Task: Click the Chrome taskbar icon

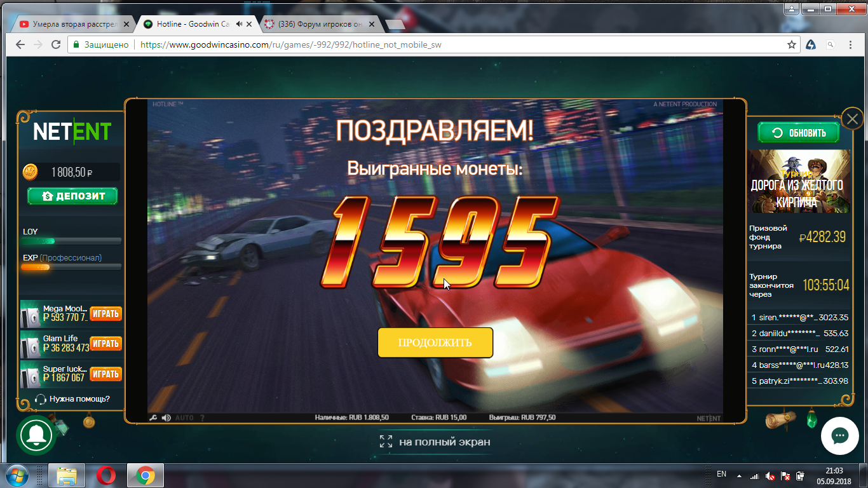Action: [146, 475]
